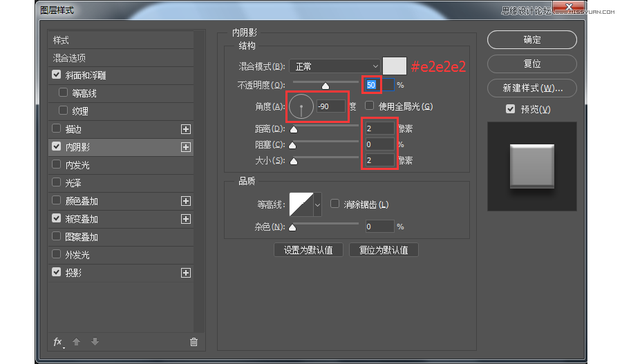Select the 内发光 row label
Screen dimensions: 622x364
pyautogui.click(x=77, y=165)
